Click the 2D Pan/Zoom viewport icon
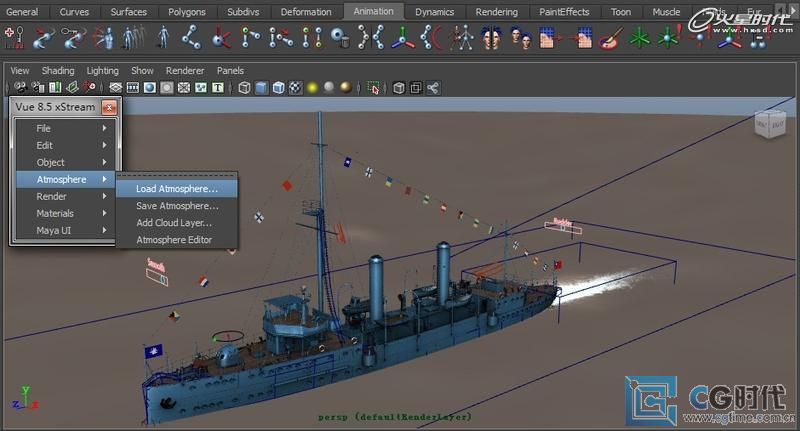Screen dimensions: 800x431 click(x=89, y=87)
